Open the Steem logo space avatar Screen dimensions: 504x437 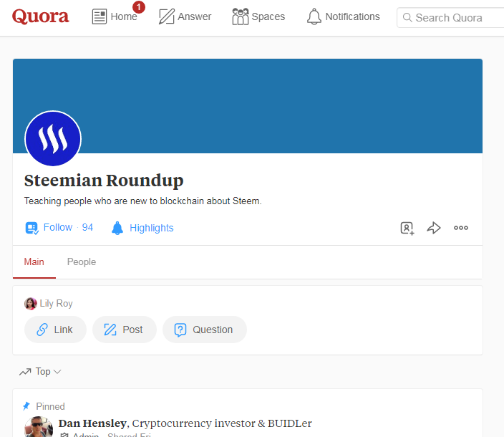click(53, 138)
